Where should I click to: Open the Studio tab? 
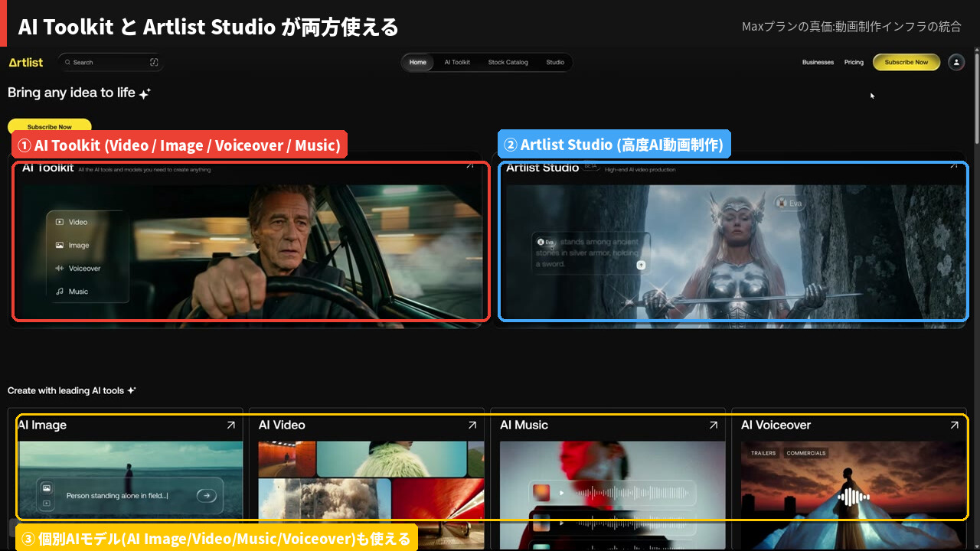[555, 62]
